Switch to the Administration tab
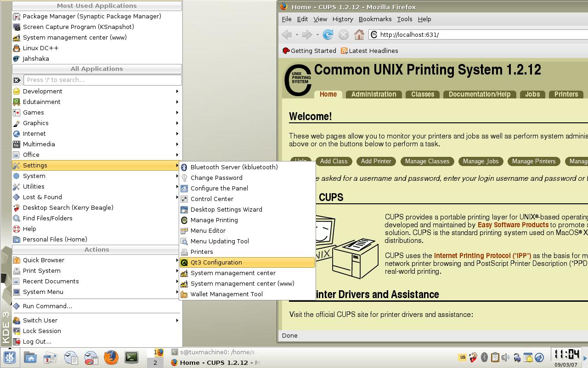This screenshot has height=368, width=588. click(x=373, y=94)
